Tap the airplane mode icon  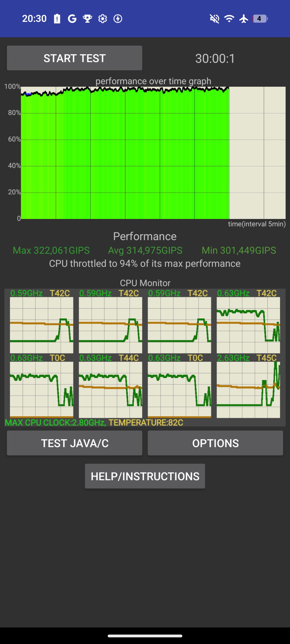[x=244, y=19]
